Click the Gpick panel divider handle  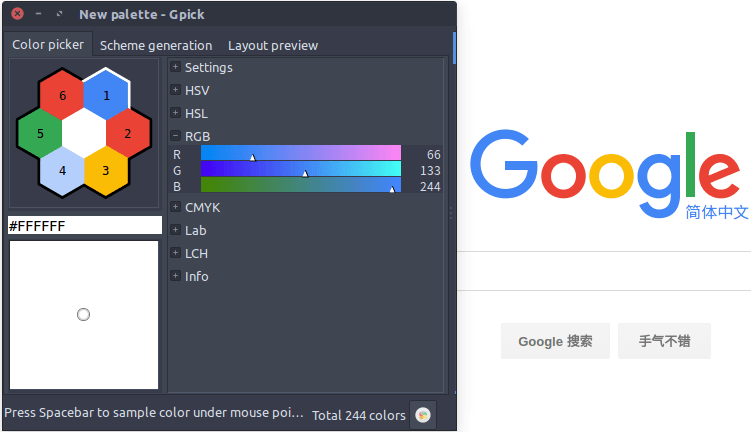(451, 213)
